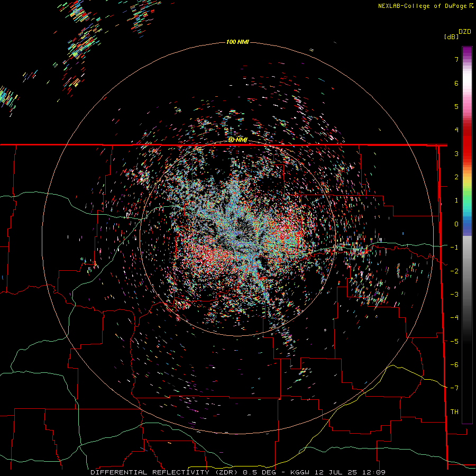Click the 100 NMI range ring label

237,42
